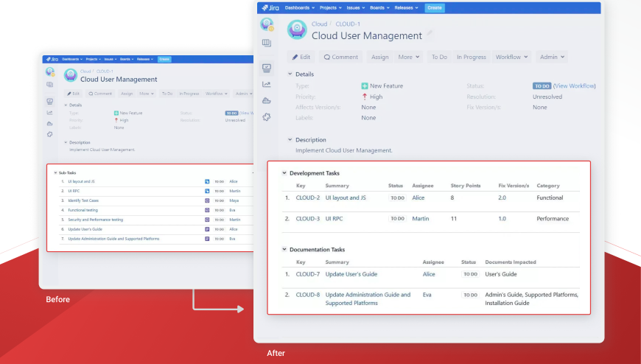Viewport: 641px width, 364px height.
Task: Open the Workflow dropdown in the After window
Action: [x=511, y=57]
